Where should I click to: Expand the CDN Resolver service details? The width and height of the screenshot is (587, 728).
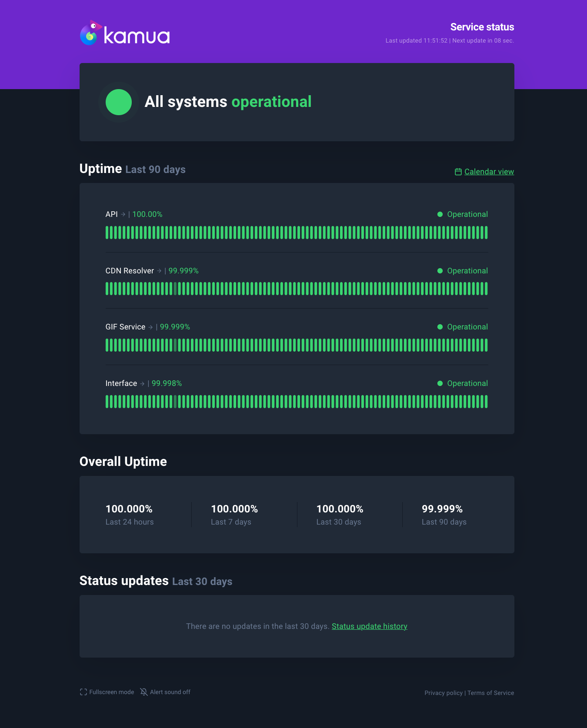(x=130, y=271)
